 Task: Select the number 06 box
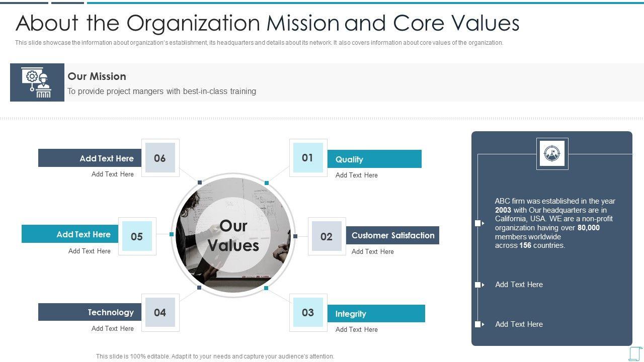(160, 158)
